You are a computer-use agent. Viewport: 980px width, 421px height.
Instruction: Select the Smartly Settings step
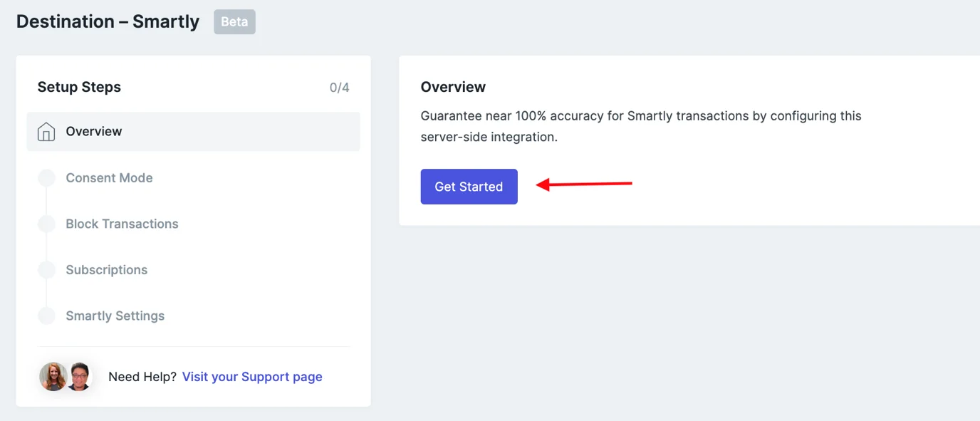pos(115,316)
